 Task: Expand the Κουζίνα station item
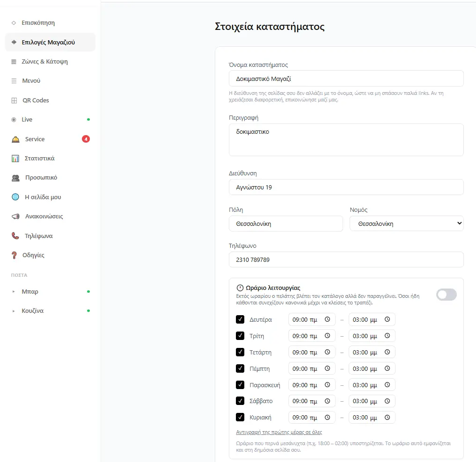pyautogui.click(x=51, y=311)
